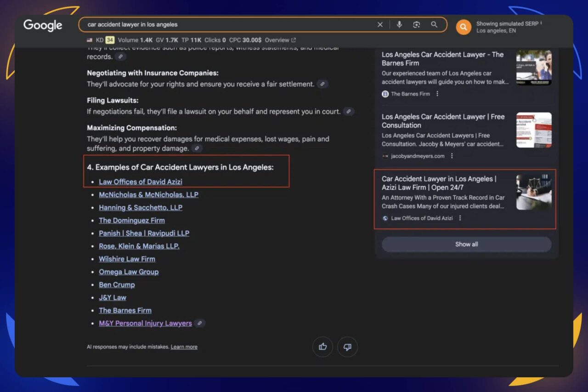
Task: Click the Filing Lawsuits heading
Action: click(113, 100)
